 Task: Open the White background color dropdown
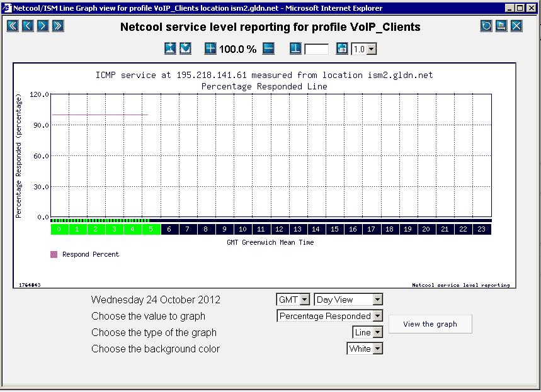[x=365, y=349]
